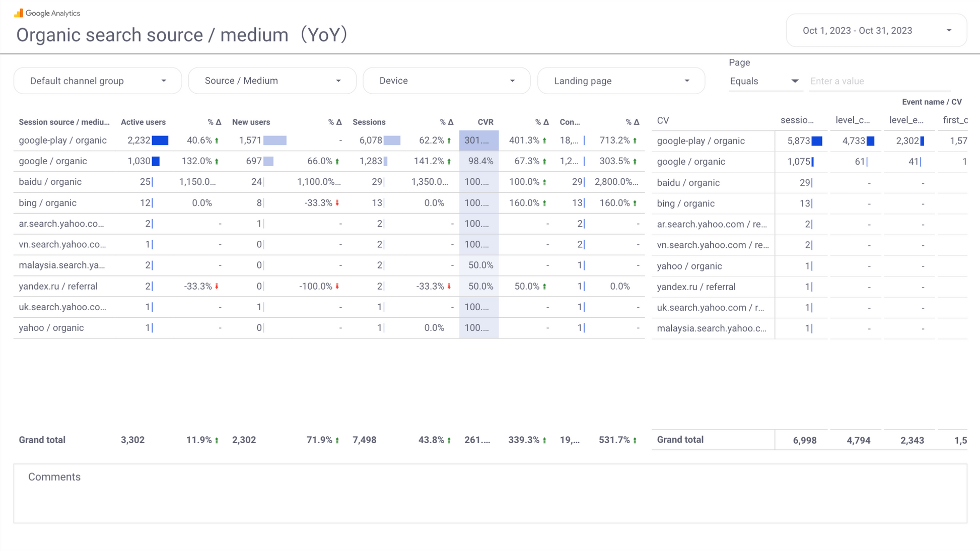Viewport: 980px width, 551px height.
Task: Click the CVR column header
Action: (485, 122)
